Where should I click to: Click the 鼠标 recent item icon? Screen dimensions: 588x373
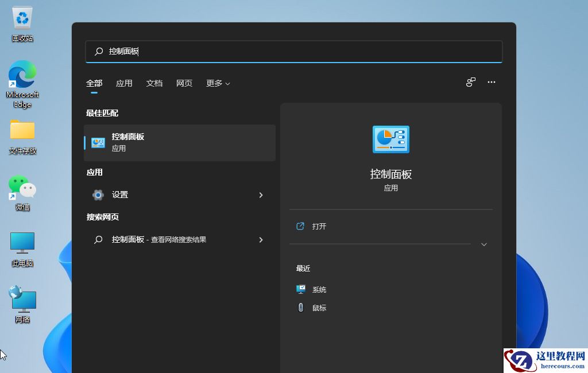[x=300, y=308]
